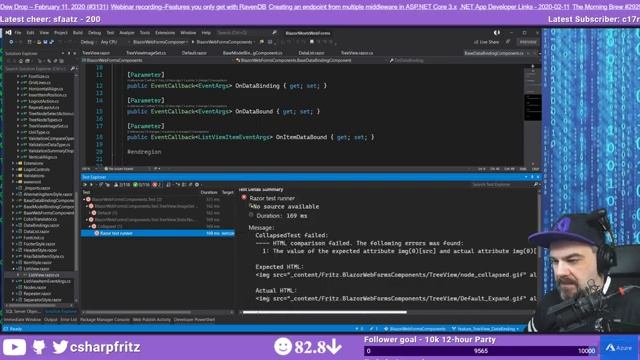Select the BaseDataBindingComponent.cs tab

[x=494, y=53]
